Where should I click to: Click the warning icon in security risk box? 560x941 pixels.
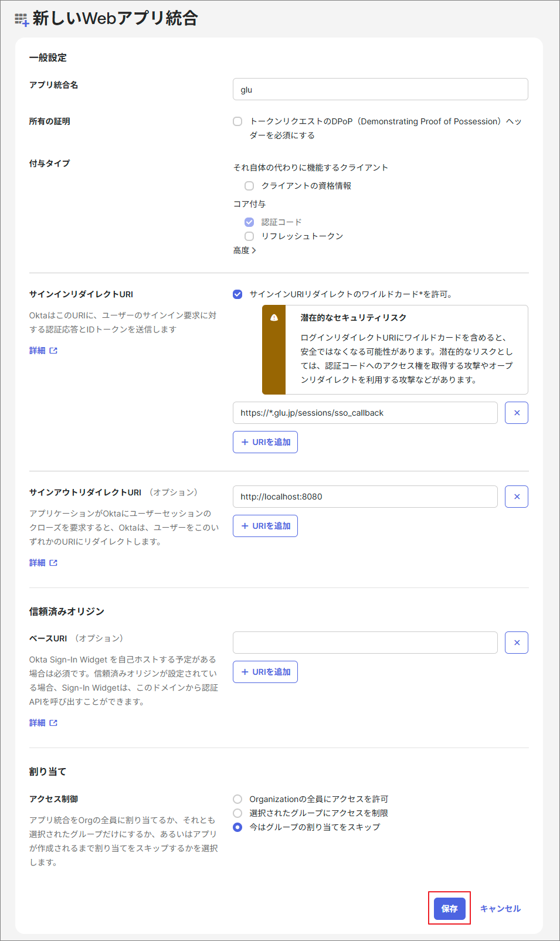(x=274, y=318)
